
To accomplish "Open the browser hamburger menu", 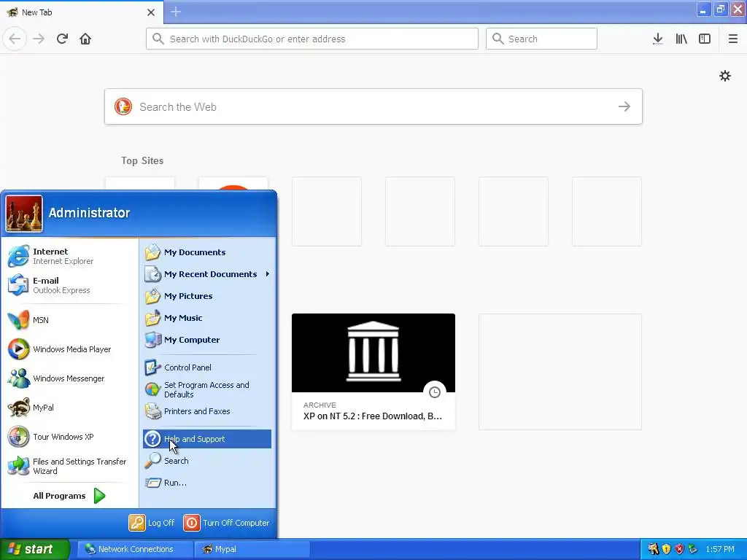I will 732,39.
